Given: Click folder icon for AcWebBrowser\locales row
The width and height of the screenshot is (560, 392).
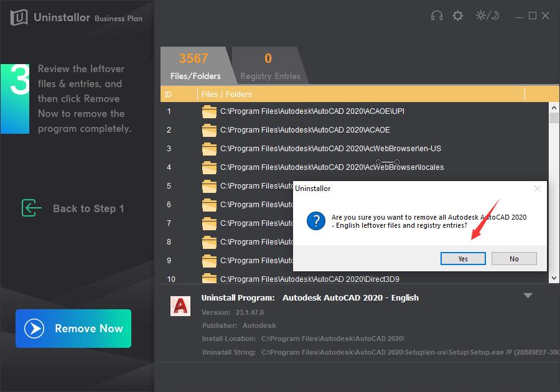Looking at the screenshot, I should click(209, 167).
